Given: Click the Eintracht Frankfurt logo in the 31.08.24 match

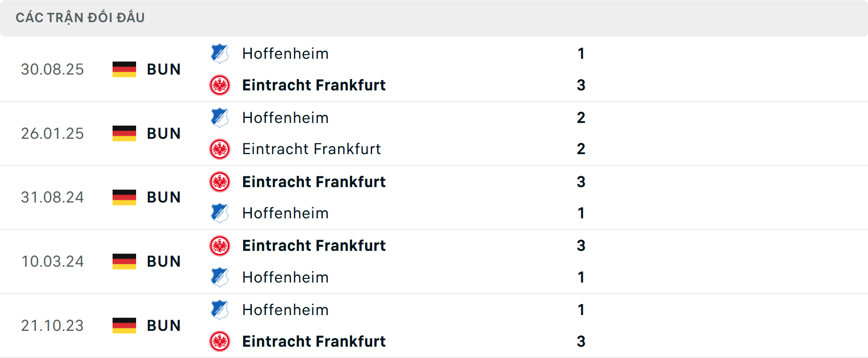Looking at the screenshot, I should (x=220, y=182).
